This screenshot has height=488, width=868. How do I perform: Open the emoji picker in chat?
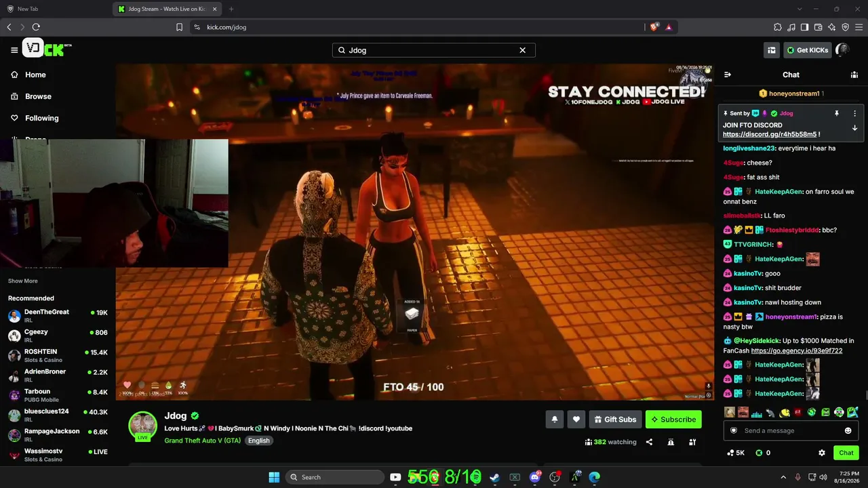[x=848, y=430]
